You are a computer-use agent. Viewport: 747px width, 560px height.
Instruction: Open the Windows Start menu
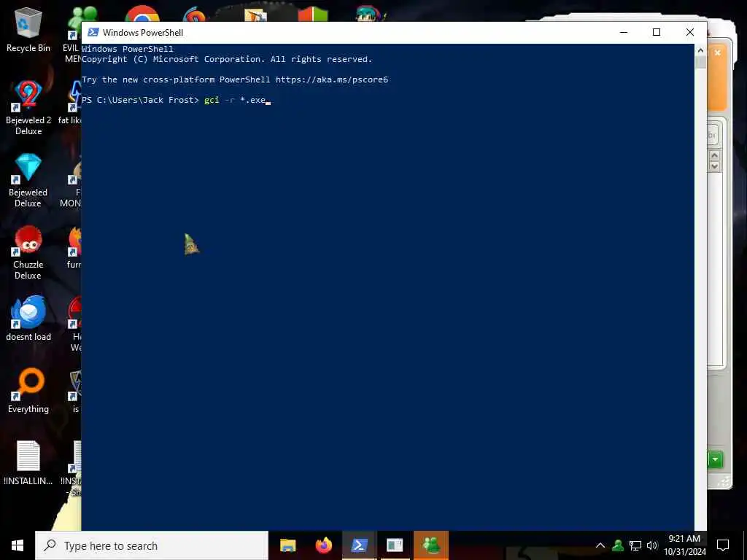point(18,545)
